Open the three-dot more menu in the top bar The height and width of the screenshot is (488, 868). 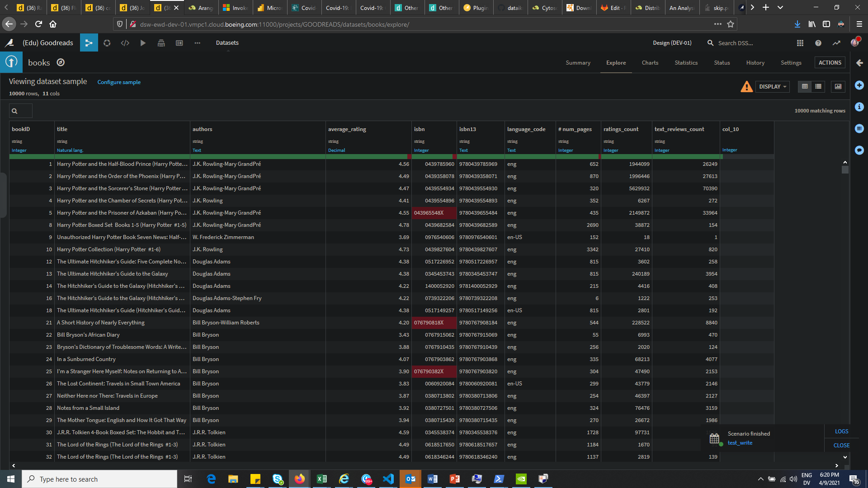[x=198, y=42]
